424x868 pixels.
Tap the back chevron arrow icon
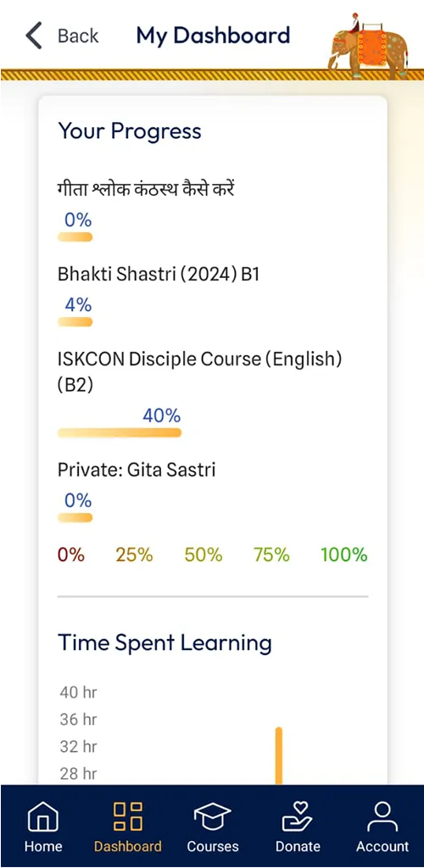click(33, 36)
